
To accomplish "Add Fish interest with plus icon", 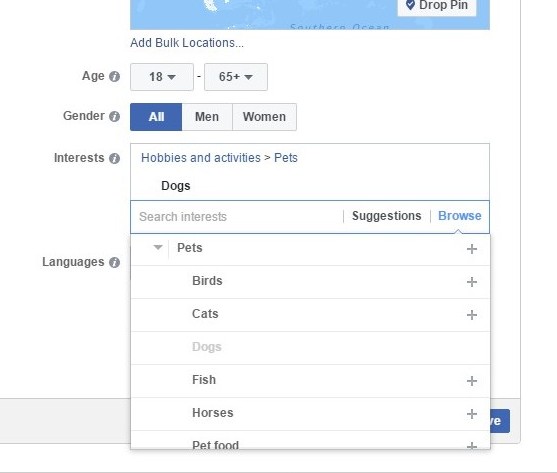I will 472,381.
